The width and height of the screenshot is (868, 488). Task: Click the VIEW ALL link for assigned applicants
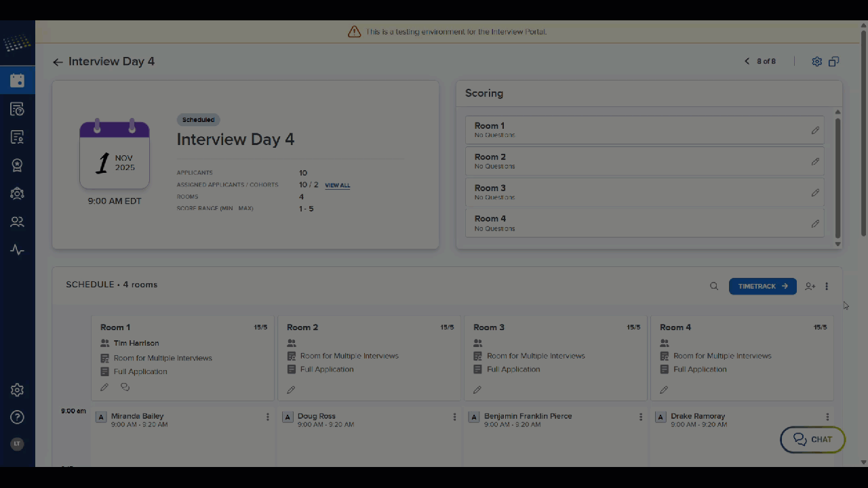(337, 185)
